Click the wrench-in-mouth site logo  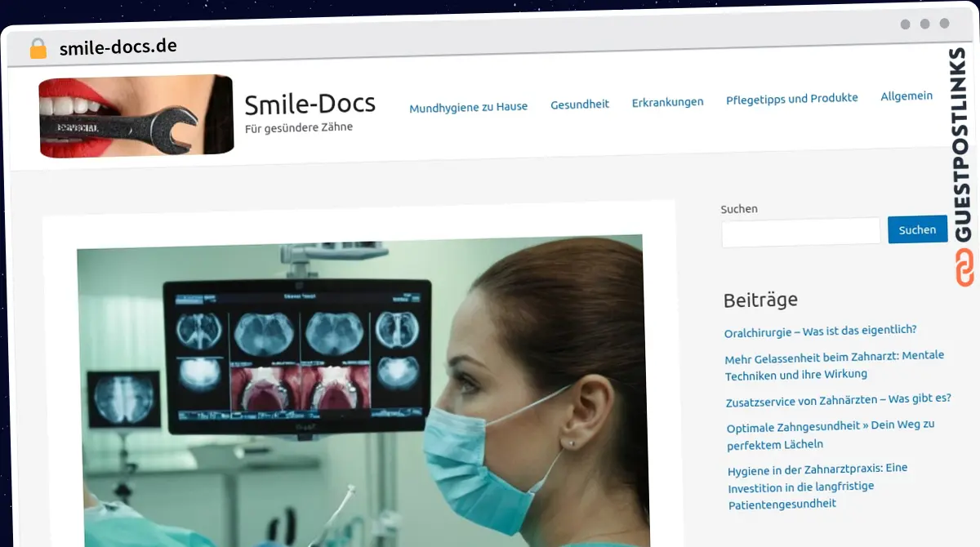pos(136,116)
